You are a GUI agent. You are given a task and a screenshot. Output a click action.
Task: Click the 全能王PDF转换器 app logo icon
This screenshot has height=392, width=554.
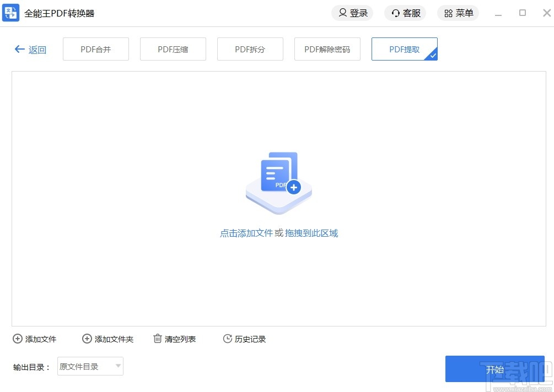click(x=11, y=12)
